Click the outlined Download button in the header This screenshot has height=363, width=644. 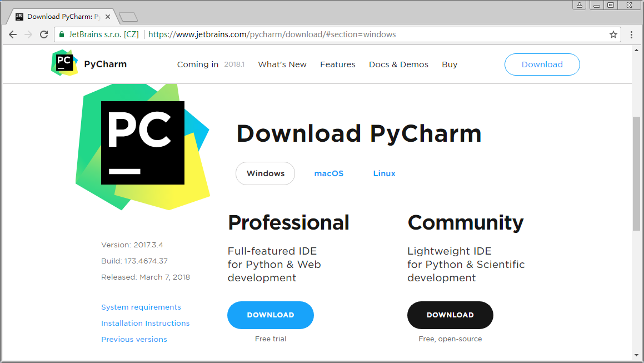click(542, 64)
